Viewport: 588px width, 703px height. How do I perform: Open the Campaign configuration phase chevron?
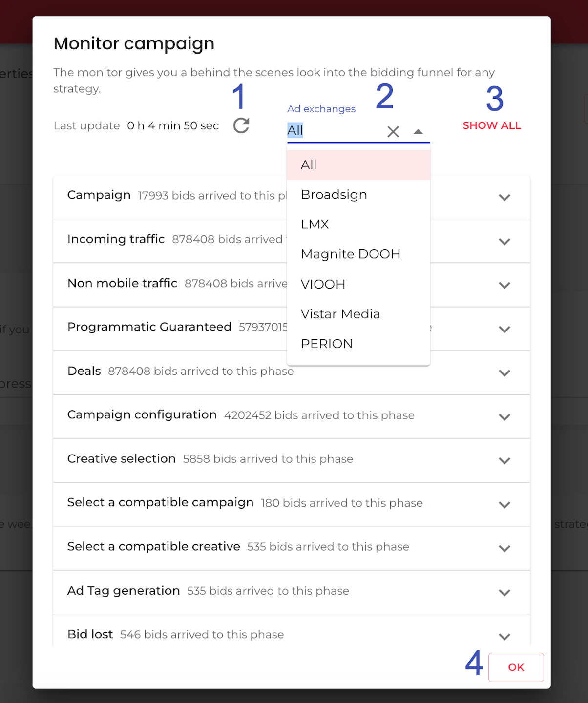click(x=504, y=417)
